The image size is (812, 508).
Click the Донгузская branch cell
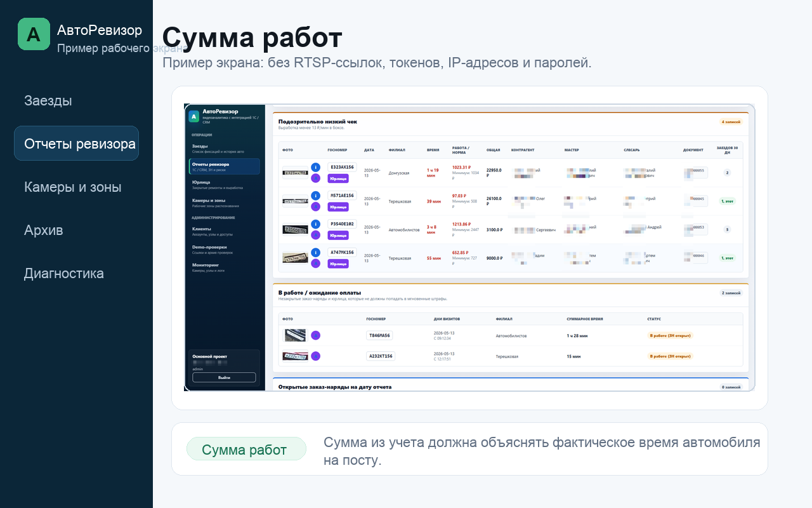pos(399,173)
